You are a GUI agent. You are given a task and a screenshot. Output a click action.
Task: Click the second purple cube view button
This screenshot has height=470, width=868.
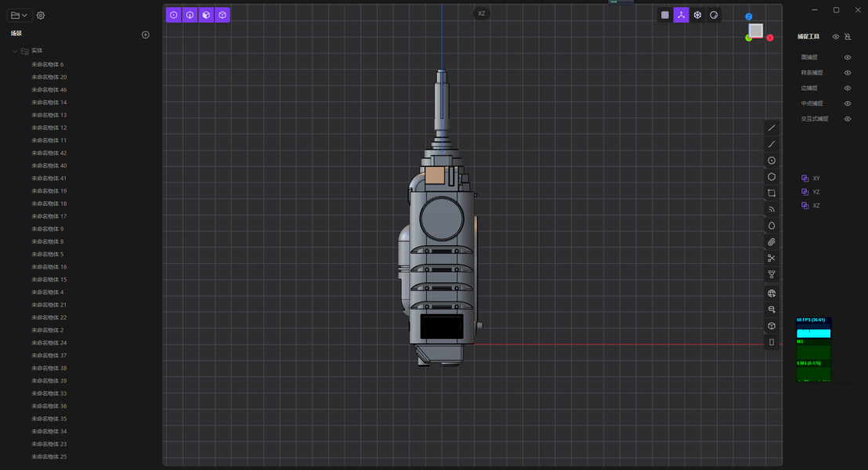click(190, 15)
